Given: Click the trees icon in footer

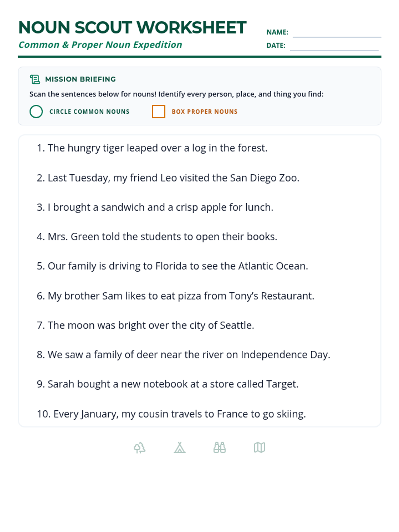Looking at the screenshot, I should click(x=140, y=448).
